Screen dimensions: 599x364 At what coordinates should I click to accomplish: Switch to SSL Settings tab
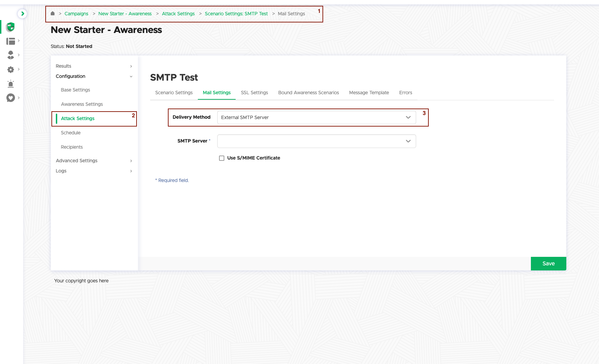pos(254,93)
